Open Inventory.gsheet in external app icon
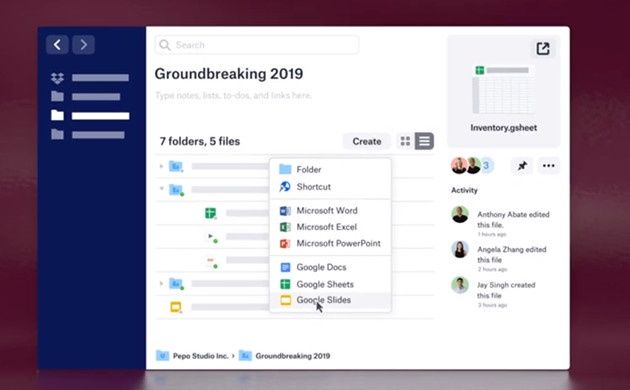This screenshot has width=630, height=390. coord(543,49)
